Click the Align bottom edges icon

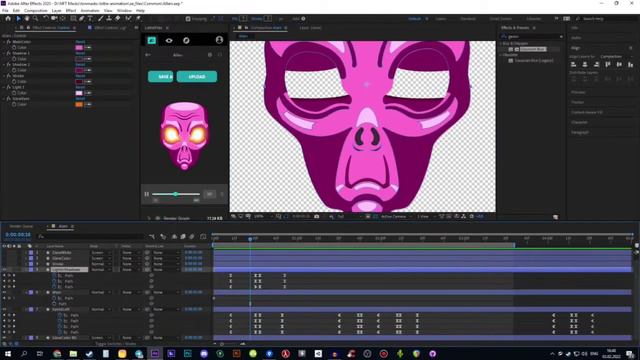click(631, 64)
